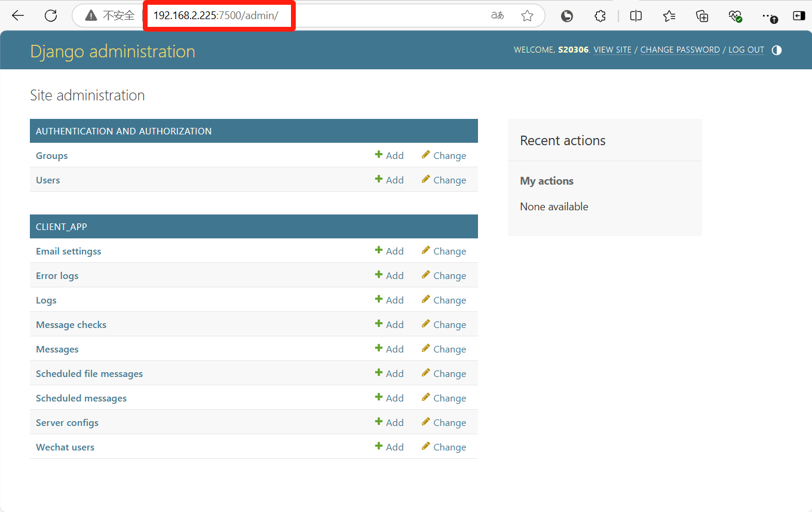
Task: Change Wechat users entries
Action: [443, 447]
